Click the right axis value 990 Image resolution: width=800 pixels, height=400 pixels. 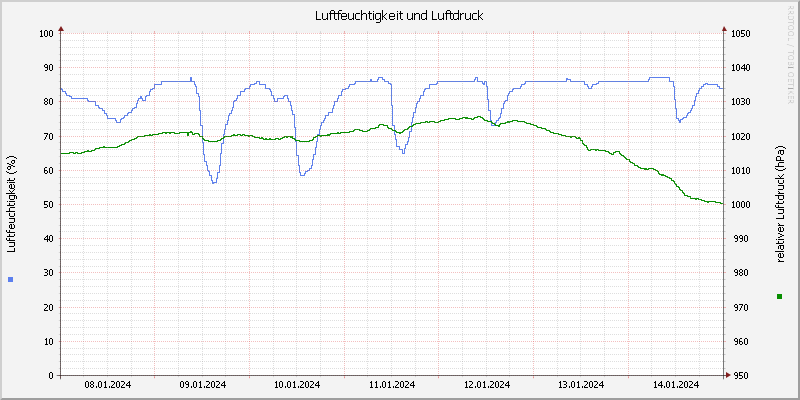(x=742, y=239)
